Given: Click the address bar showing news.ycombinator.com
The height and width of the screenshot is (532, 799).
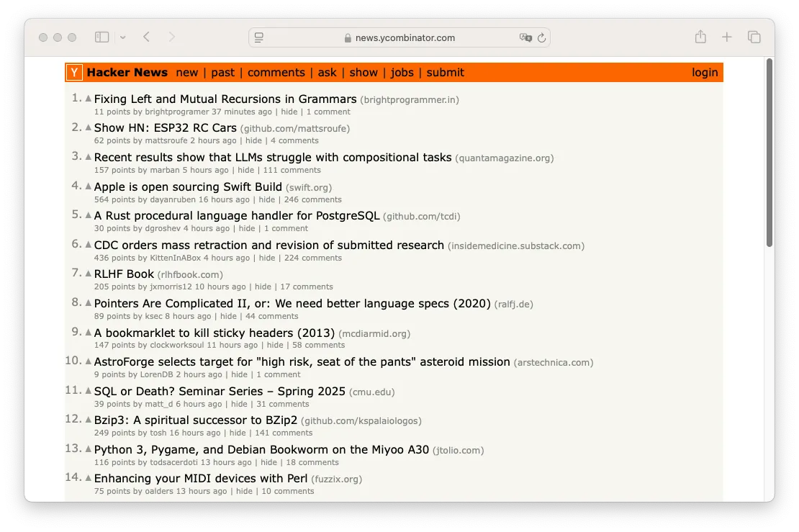Looking at the screenshot, I should tap(399, 37).
